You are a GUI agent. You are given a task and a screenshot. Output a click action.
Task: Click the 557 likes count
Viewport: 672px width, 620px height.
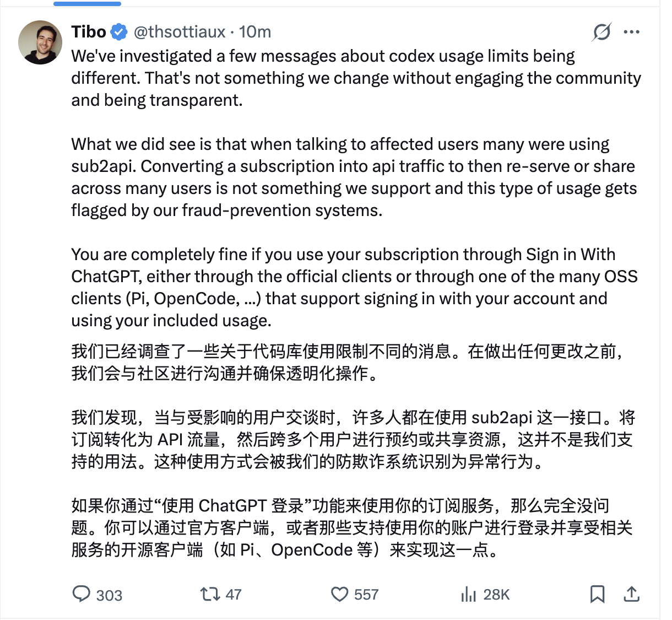(x=366, y=594)
